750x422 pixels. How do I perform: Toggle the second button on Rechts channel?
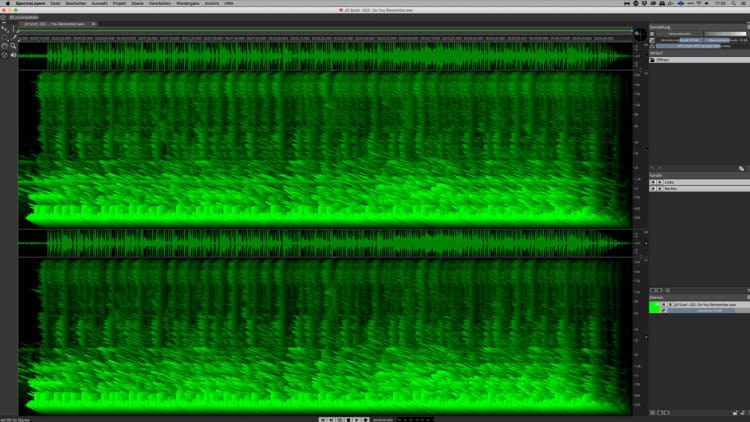point(660,189)
